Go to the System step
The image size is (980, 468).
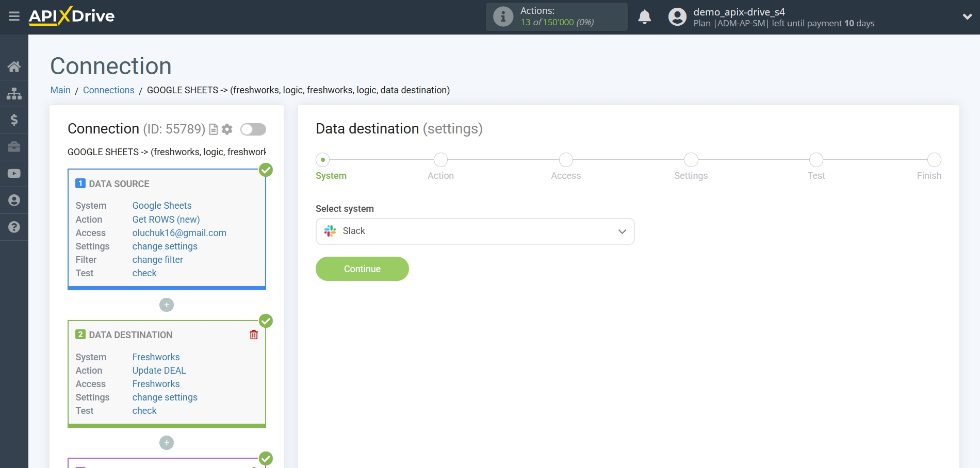[323, 160]
